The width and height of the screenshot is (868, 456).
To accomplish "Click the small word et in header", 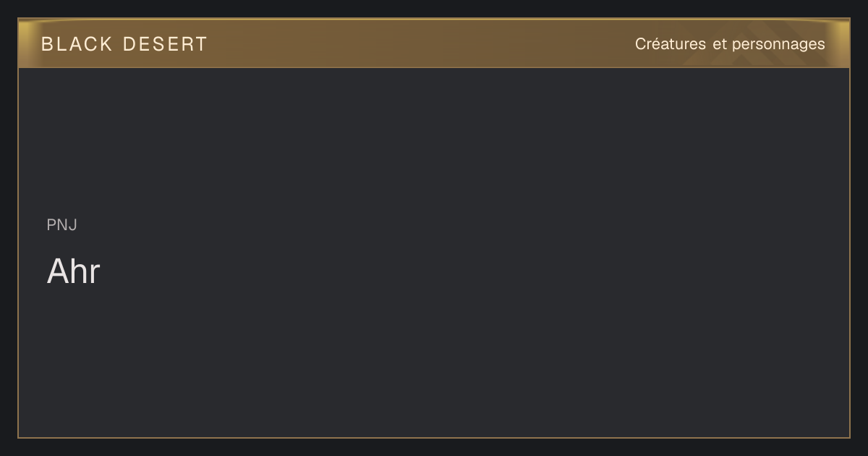I will (719, 45).
